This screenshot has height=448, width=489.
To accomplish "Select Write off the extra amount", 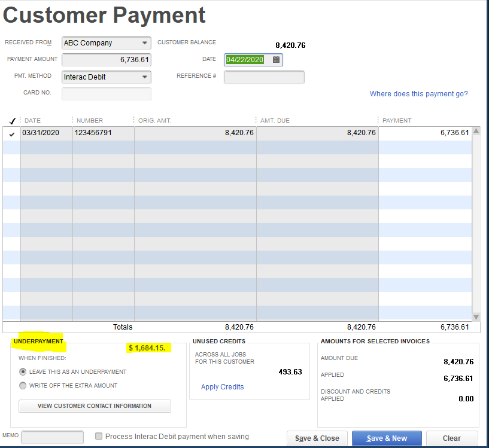I will (x=23, y=386).
